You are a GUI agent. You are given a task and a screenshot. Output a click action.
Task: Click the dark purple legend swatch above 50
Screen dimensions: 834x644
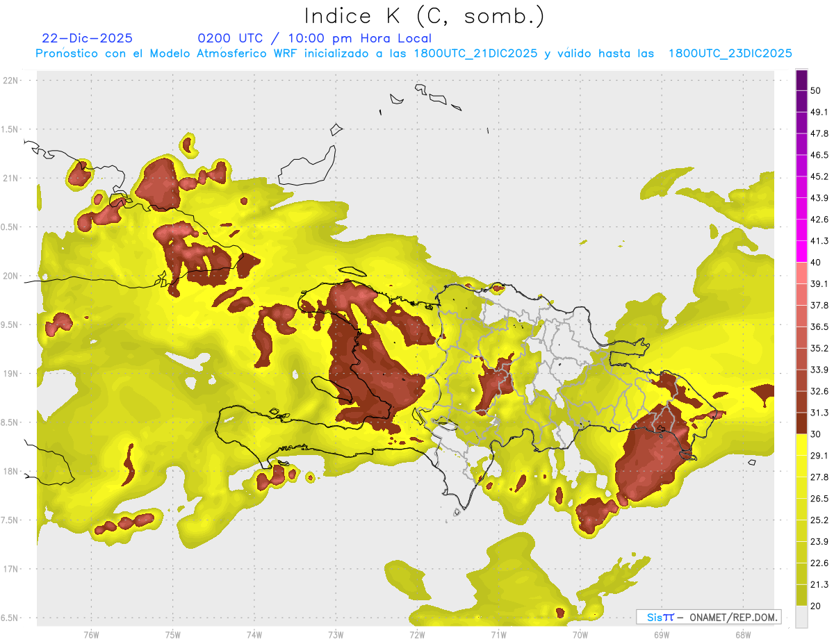(x=801, y=81)
